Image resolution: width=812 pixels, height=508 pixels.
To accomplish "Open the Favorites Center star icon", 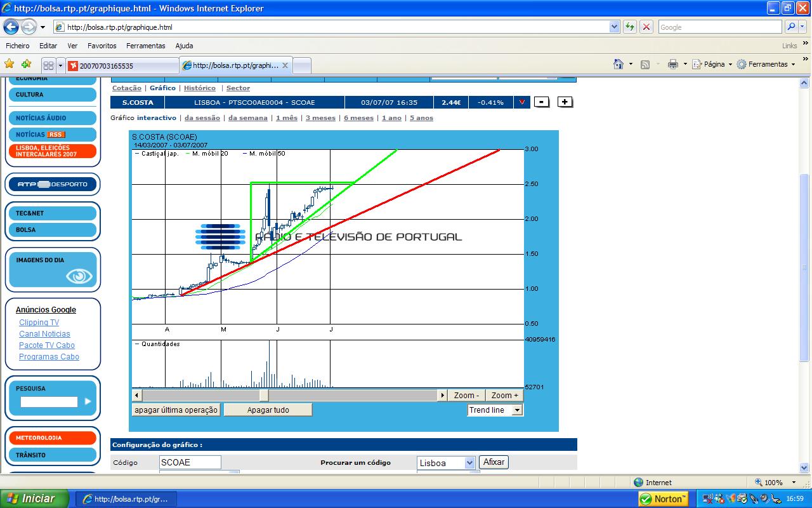I will [x=9, y=64].
